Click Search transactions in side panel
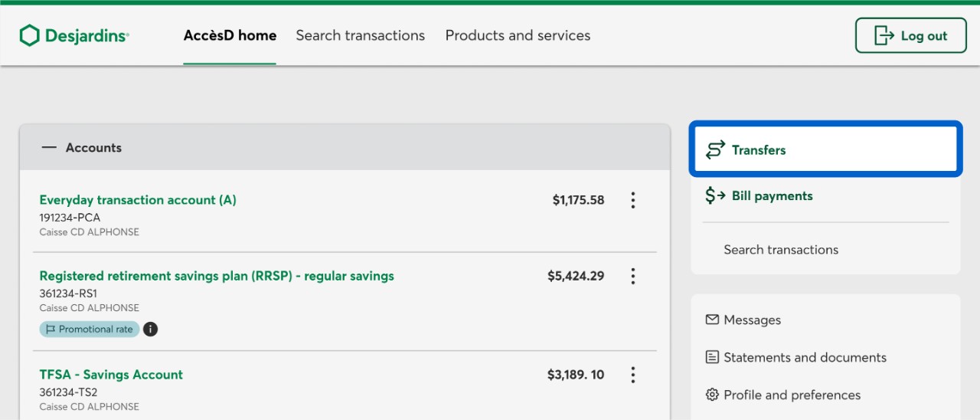980x420 pixels. tap(781, 250)
